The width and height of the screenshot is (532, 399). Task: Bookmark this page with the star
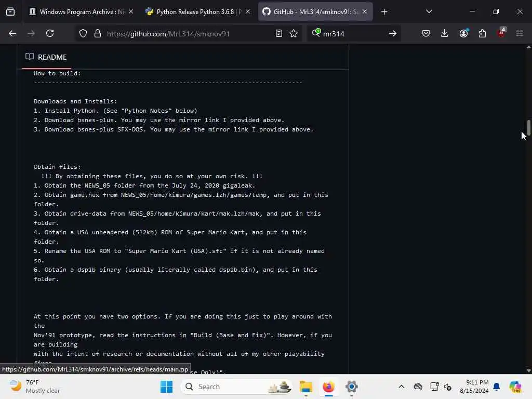[x=294, y=33]
